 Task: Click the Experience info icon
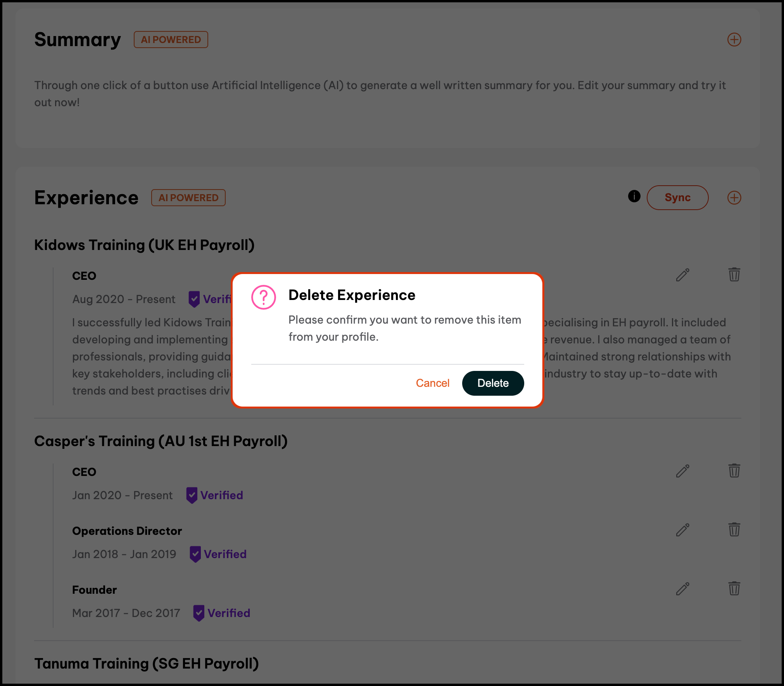(x=634, y=196)
